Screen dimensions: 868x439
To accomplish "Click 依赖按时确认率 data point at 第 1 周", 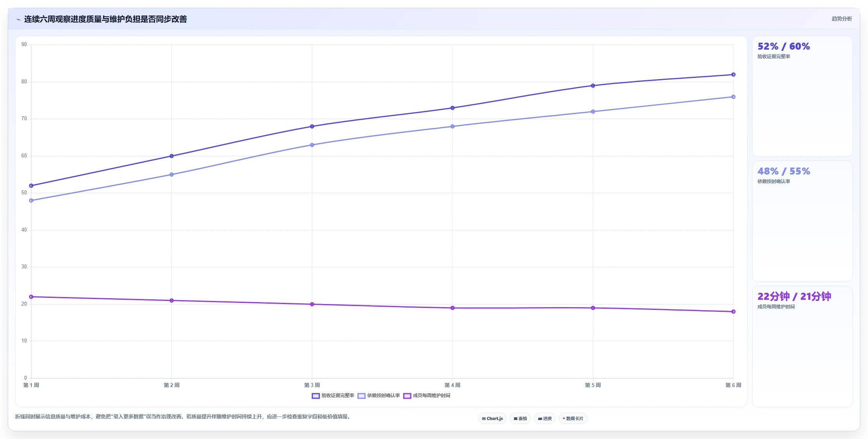I will point(31,200).
